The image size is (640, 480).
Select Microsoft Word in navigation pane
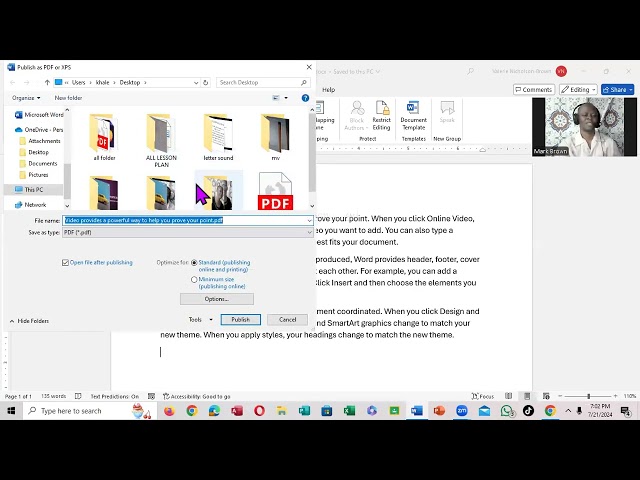point(39,115)
